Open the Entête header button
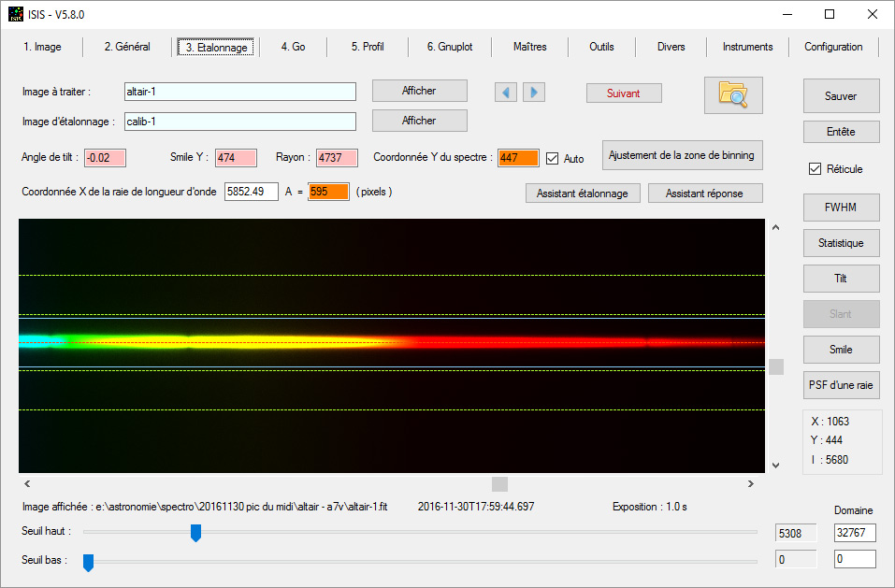This screenshot has width=895, height=588. point(841,132)
